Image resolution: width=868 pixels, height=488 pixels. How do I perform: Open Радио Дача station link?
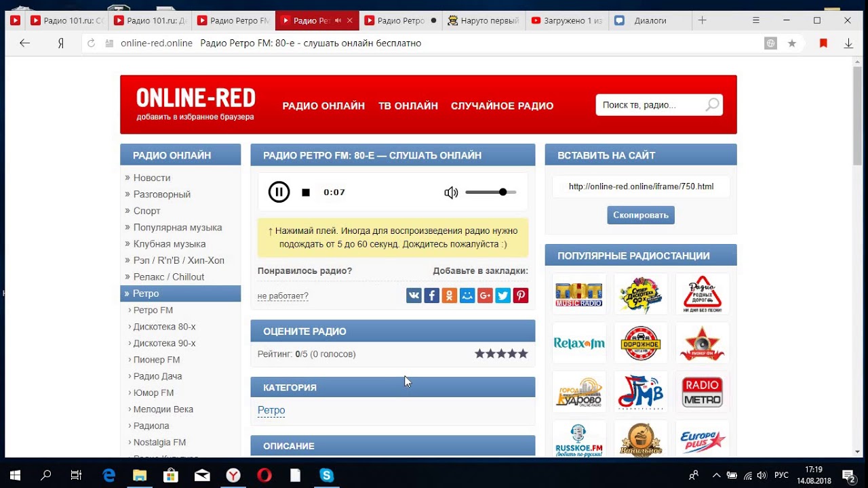[158, 376]
